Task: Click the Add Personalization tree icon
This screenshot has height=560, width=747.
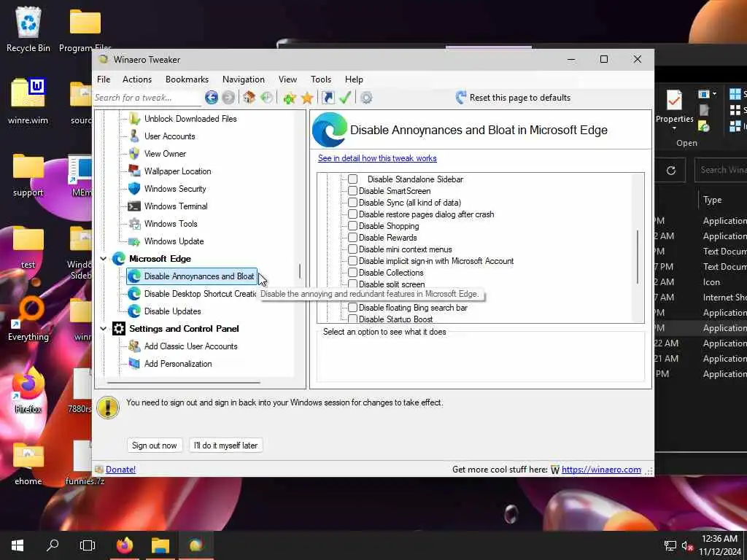Action: click(134, 364)
